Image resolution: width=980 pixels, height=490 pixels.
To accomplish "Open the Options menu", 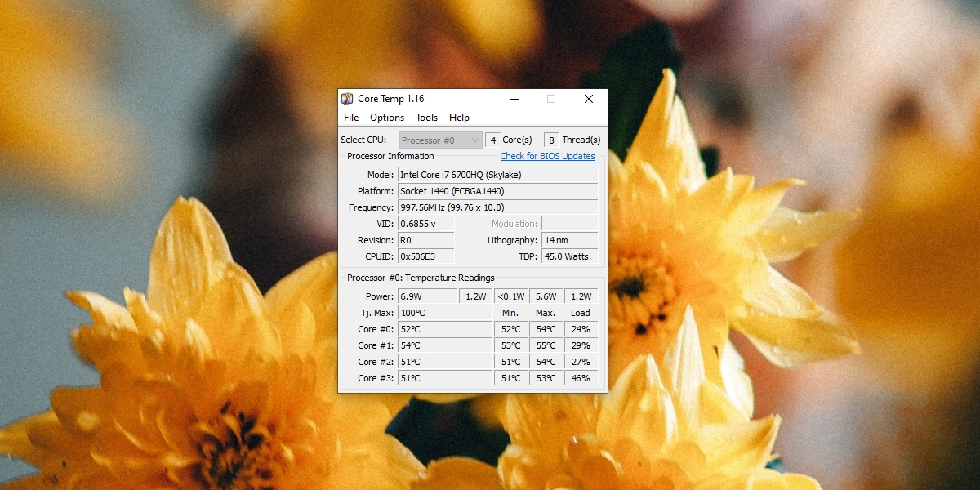I will click(x=387, y=118).
